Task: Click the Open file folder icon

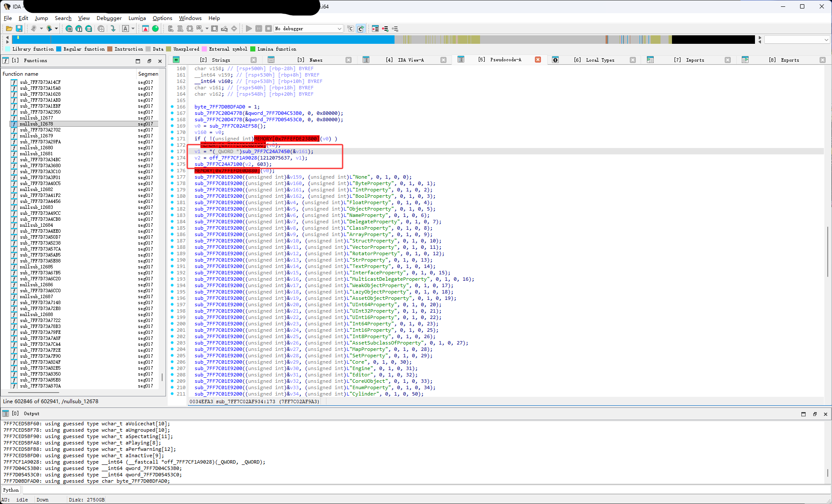Action: (9, 28)
